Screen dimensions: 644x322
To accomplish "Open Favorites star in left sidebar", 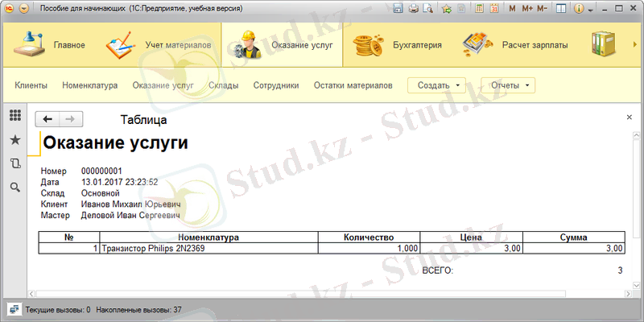I will 15,140.
